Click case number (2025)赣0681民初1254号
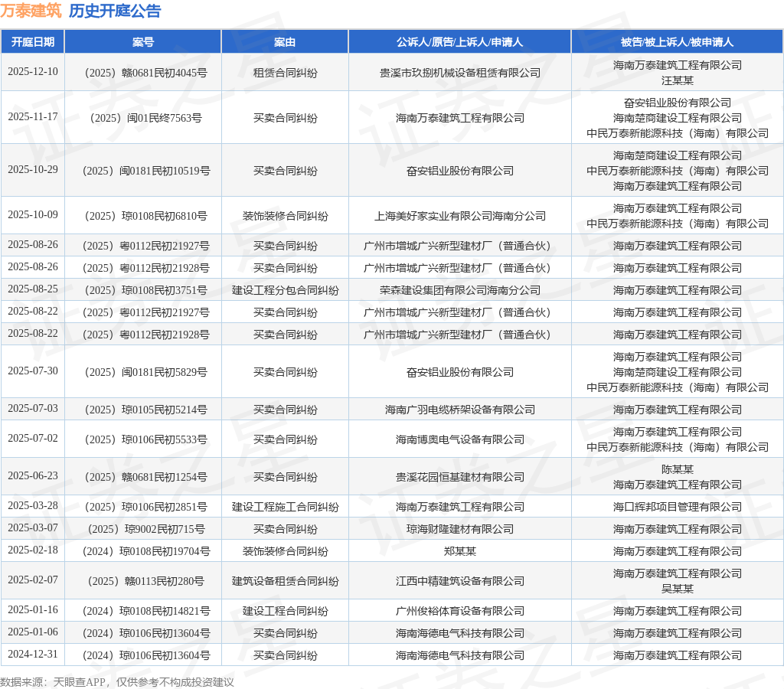Screen dimensions: 784x689 pyautogui.click(x=145, y=477)
